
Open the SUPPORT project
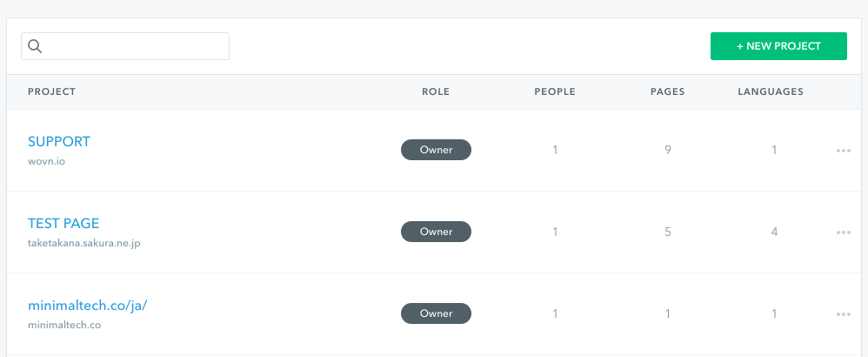click(x=58, y=141)
